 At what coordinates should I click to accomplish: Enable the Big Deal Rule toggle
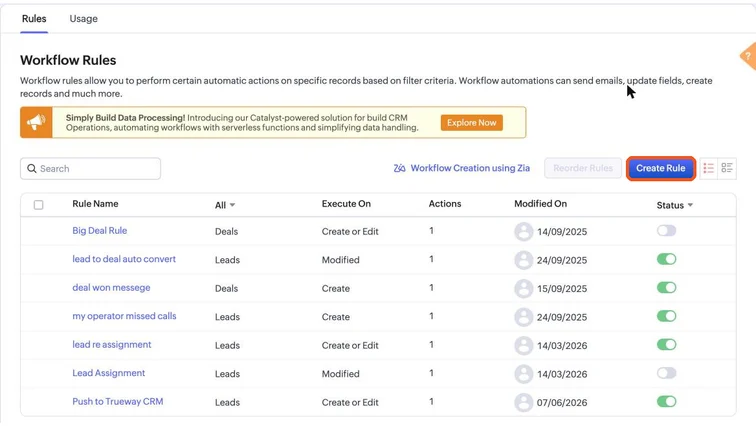pyautogui.click(x=666, y=230)
